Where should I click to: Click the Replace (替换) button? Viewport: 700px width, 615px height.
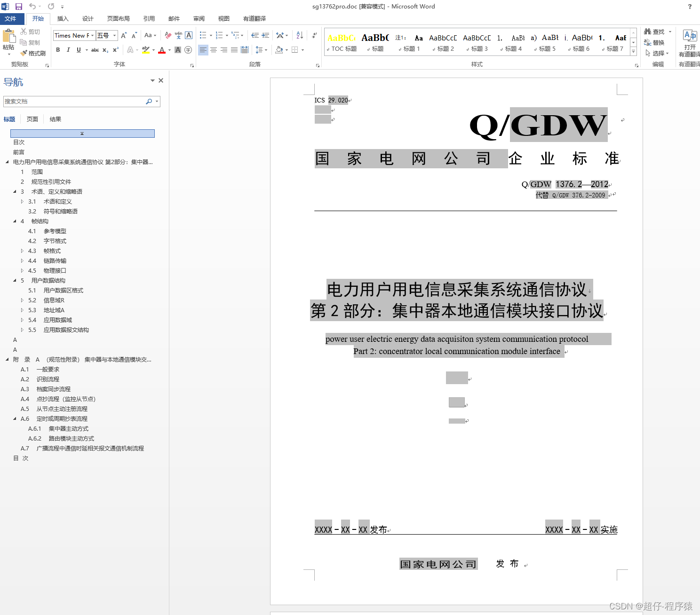pos(654,42)
